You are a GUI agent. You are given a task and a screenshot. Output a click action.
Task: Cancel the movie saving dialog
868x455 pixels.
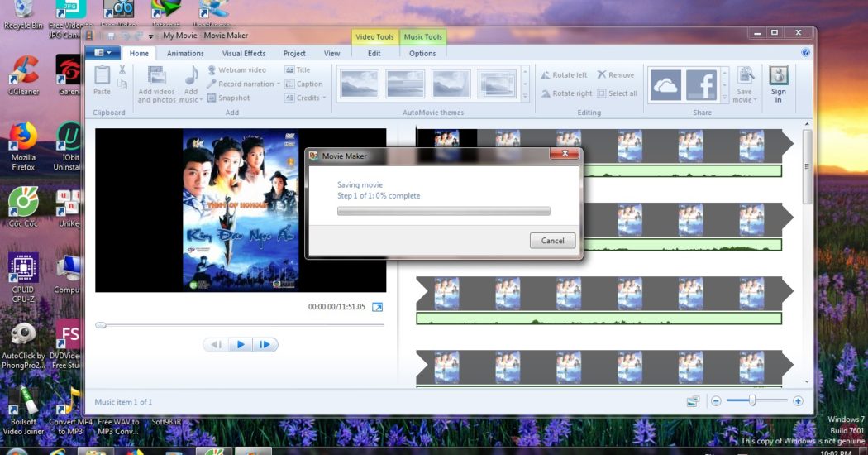click(x=552, y=241)
